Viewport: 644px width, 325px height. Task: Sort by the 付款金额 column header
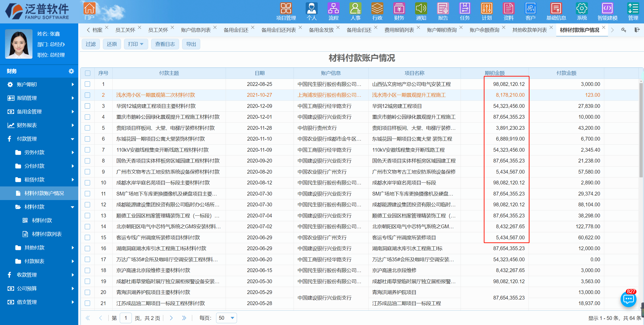tap(566, 73)
